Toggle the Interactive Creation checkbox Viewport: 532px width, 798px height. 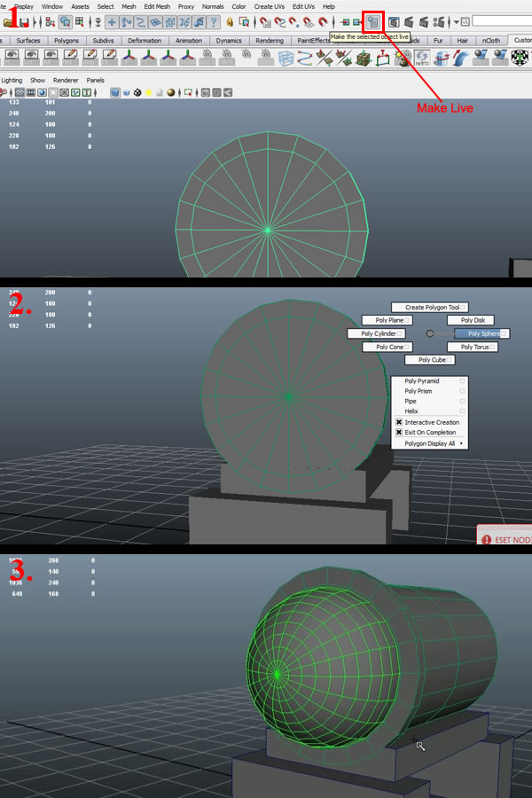[x=399, y=422]
